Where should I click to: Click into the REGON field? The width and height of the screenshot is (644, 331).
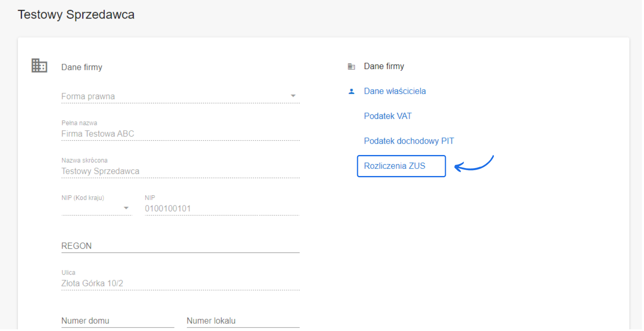click(180, 246)
